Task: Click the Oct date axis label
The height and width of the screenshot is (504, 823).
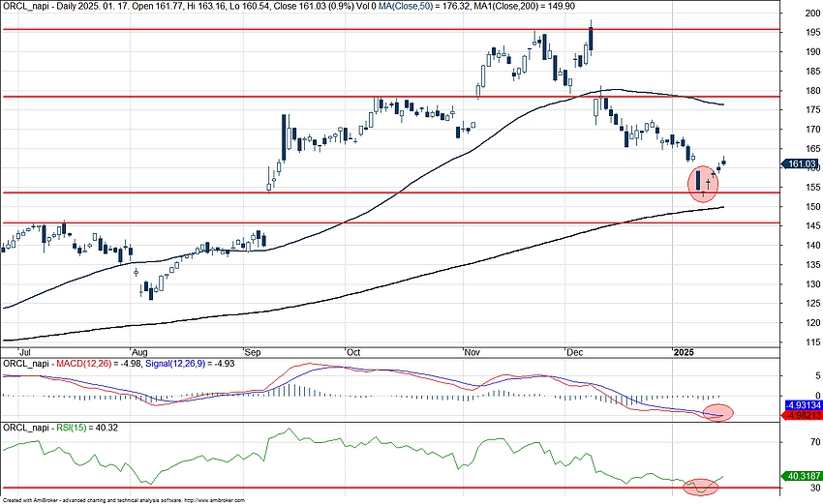Action: (x=353, y=352)
